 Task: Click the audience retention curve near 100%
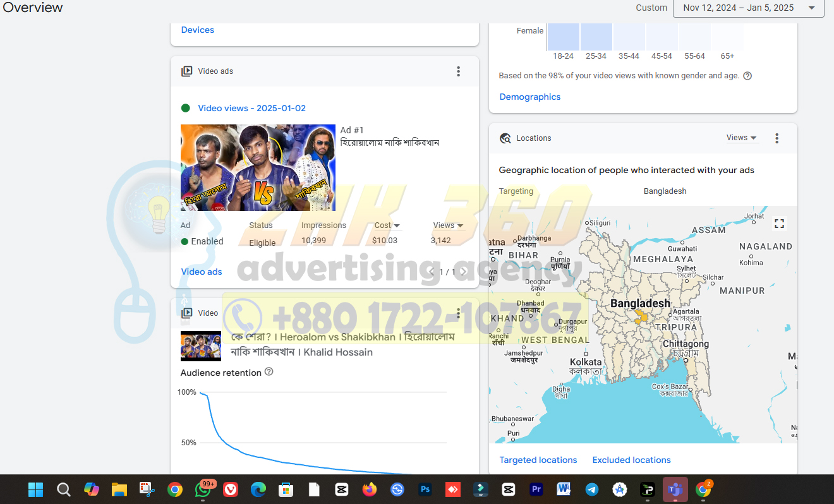tap(203, 393)
